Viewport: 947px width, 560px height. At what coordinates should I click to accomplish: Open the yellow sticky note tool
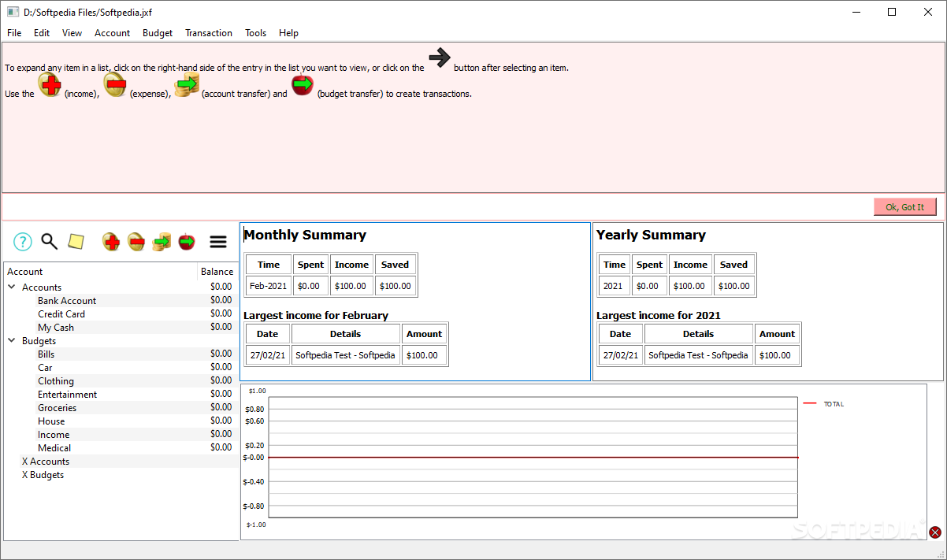click(76, 241)
